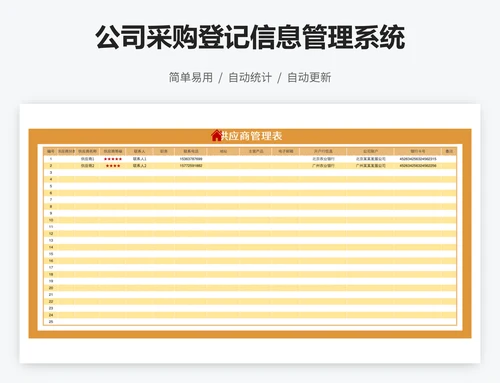Click the 自动更新 subtitle text
The image size is (500, 383).
point(309,77)
